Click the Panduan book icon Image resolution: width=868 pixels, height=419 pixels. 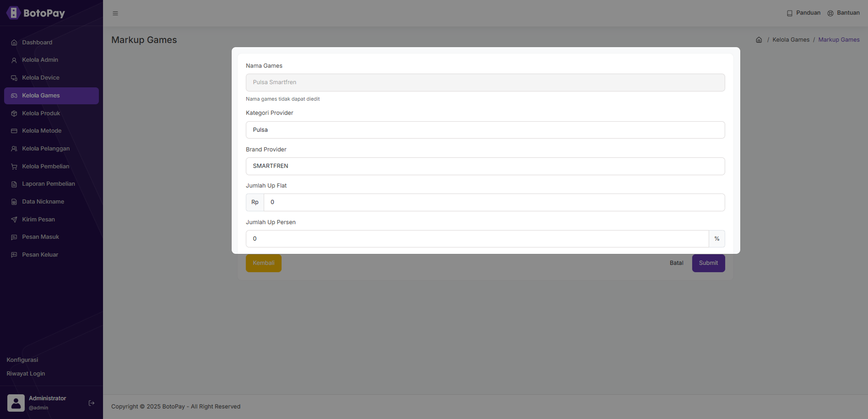click(790, 13)
